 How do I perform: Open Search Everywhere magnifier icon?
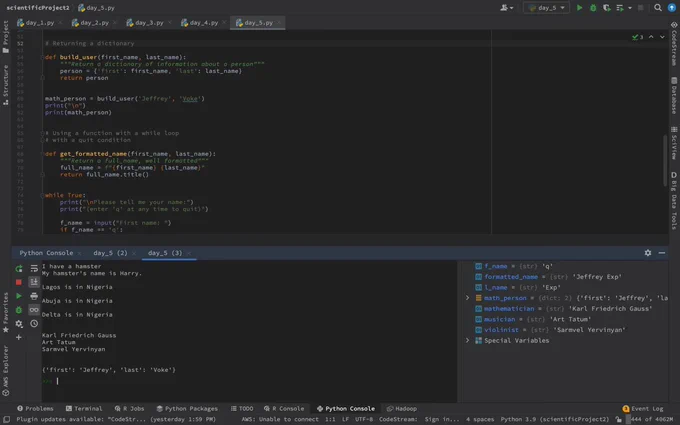(x=658, y=8)
